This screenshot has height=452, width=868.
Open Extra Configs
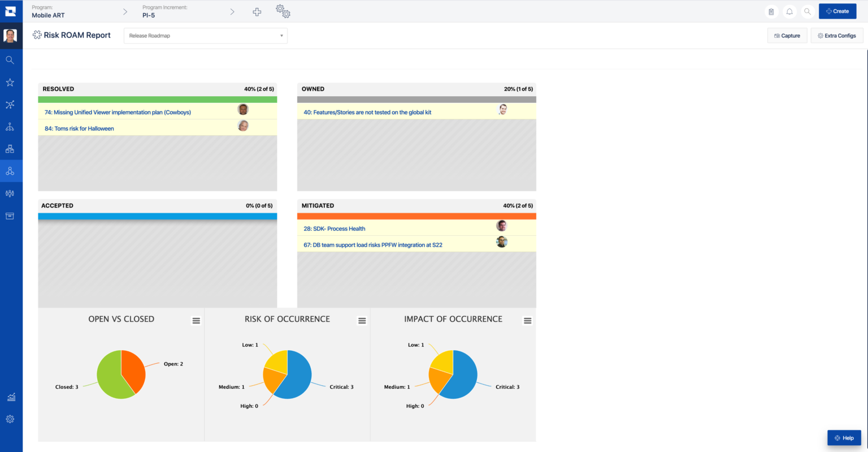click(836, 35)
